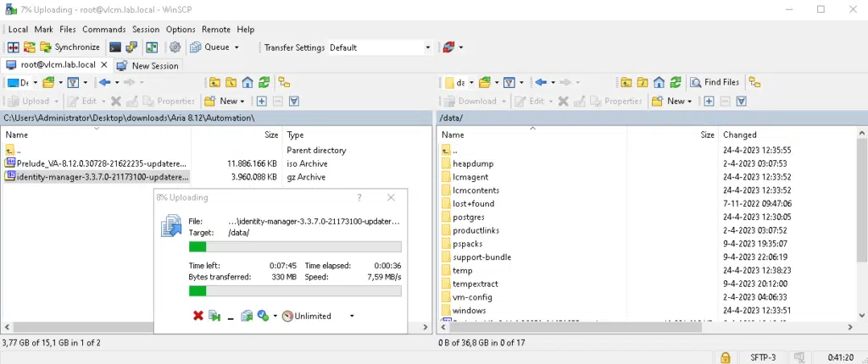This screenshot has width=868, height=364.
Task: Click the remote panel open directory icon
Action: tap(486, 82)
